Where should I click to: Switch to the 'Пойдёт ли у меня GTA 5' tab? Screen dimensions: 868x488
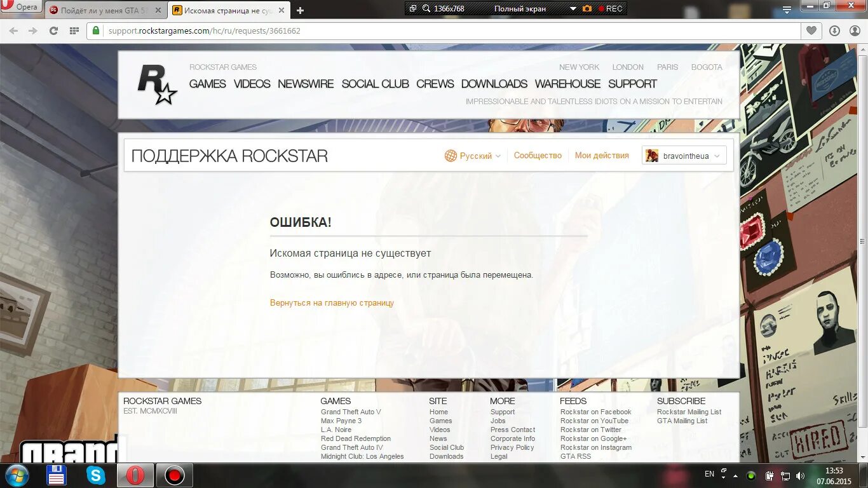pos(106,10)
